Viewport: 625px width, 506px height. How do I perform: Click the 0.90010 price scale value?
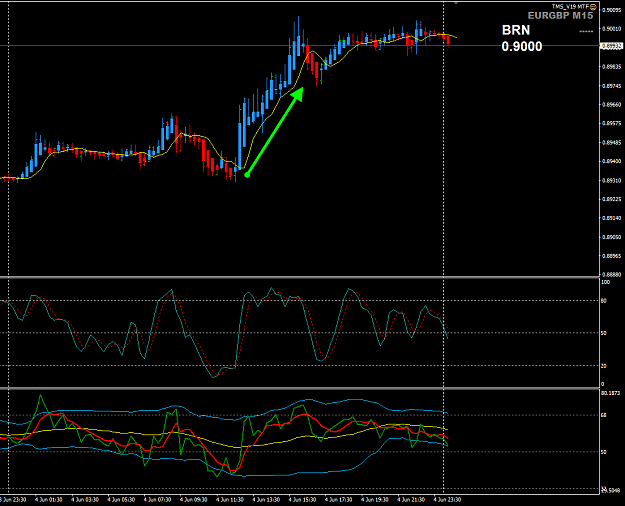pos(612,29)
